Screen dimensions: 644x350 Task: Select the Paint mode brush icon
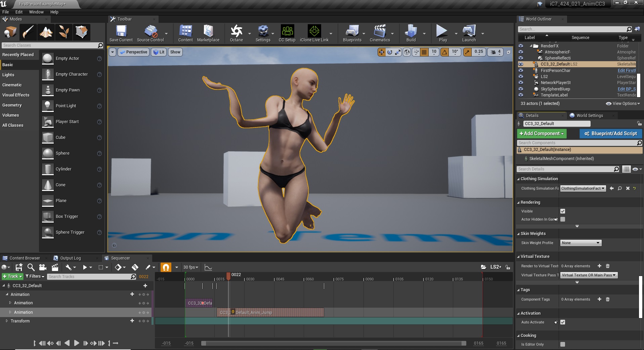[x=28, y=32]
